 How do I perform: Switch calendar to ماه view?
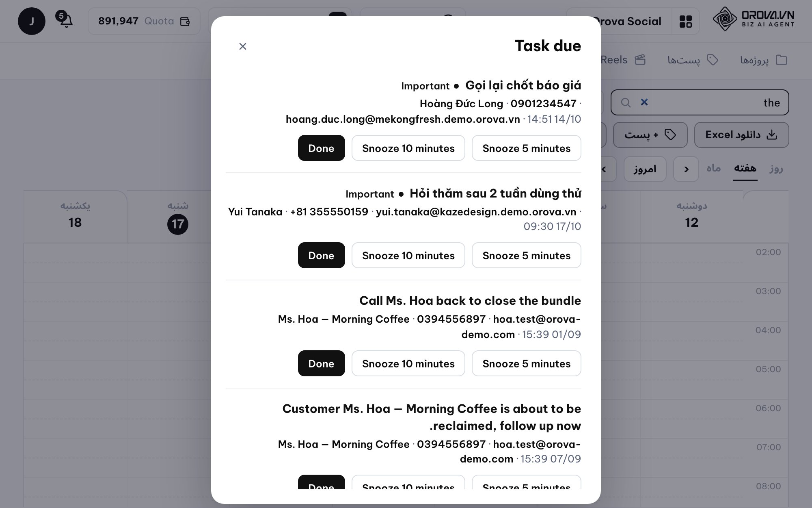713,168
